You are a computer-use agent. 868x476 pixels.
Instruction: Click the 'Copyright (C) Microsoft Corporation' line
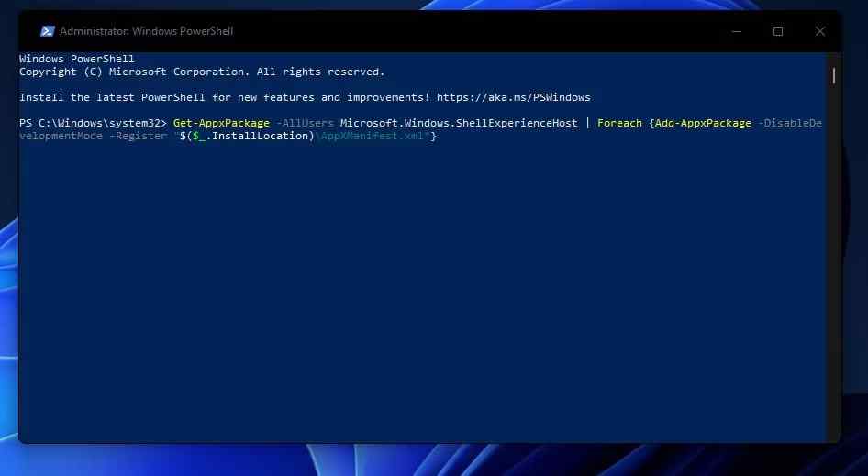[202, 72]
